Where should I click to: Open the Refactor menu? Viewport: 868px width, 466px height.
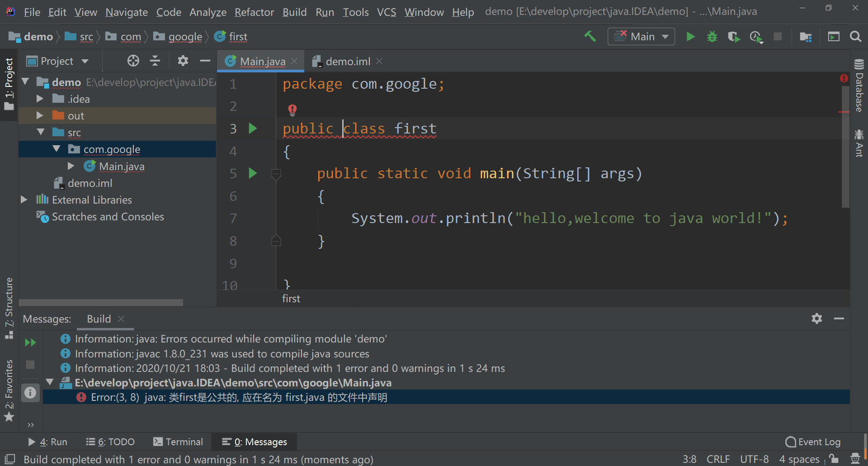[x=254, y=12]
